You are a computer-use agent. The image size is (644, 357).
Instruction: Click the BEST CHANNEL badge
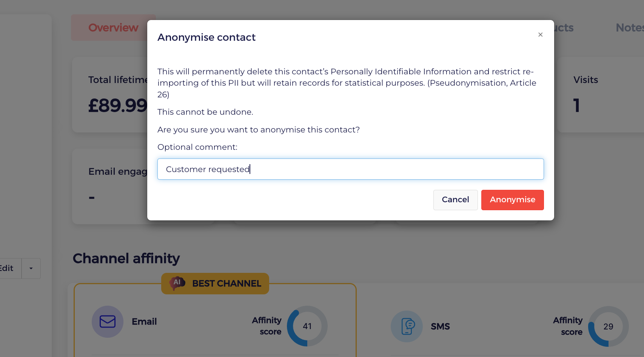coord(215,283)
